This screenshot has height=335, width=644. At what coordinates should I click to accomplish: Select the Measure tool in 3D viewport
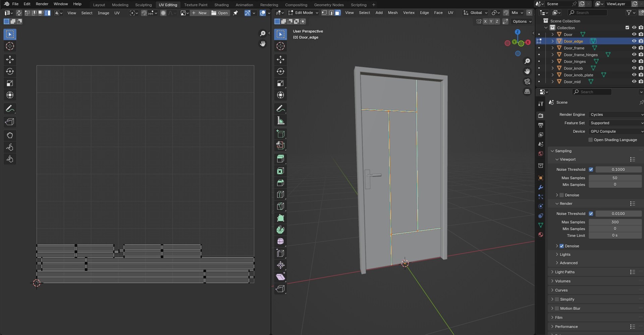(x=280, y=121)
